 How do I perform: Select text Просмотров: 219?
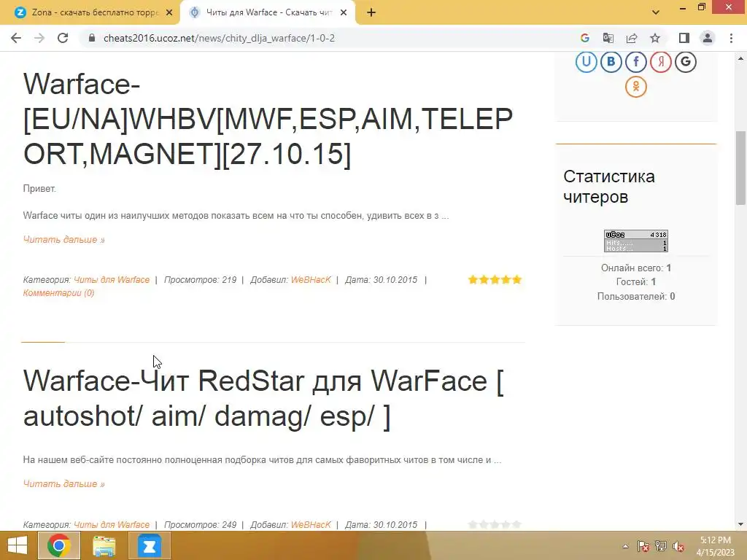(x=200, y=280)
